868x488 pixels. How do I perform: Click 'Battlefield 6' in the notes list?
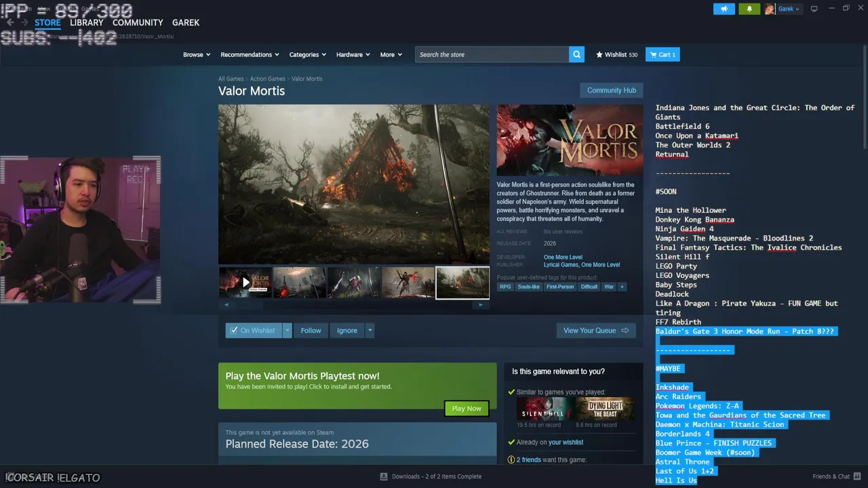(682, 126)
